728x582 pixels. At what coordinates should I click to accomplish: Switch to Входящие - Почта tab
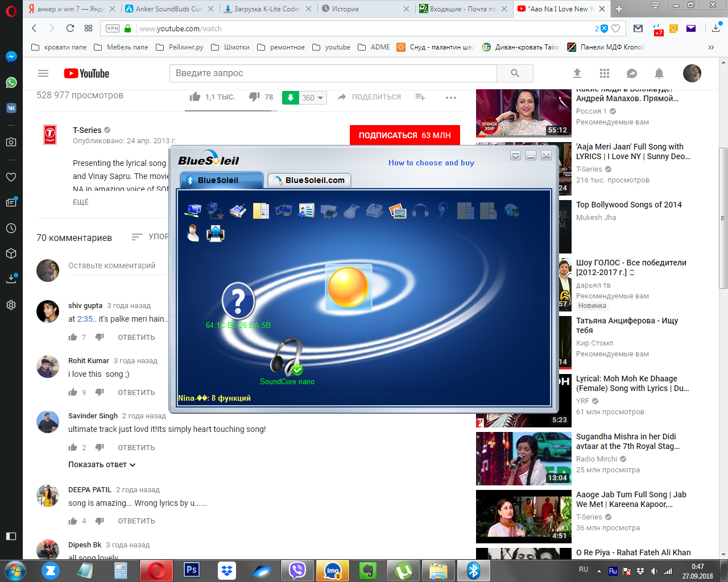463,9
